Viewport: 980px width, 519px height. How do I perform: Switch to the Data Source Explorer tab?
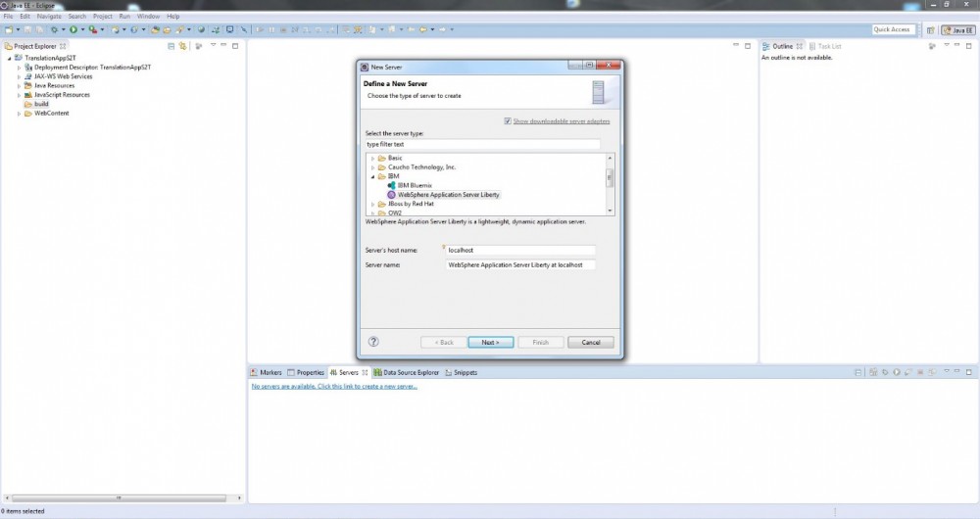(x=407, y=372)
